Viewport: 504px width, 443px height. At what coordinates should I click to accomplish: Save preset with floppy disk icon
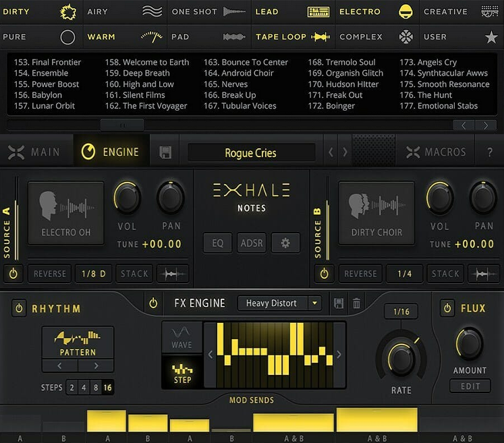165,152
